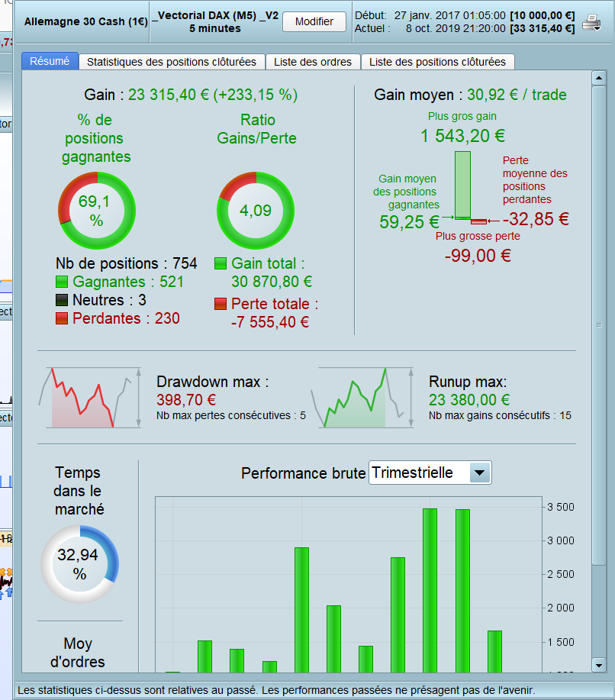Click the 'Allemagne 30 Cash (1€)' instrument label
The width and height of the screenshot is (615, 700).
point(85,21)
